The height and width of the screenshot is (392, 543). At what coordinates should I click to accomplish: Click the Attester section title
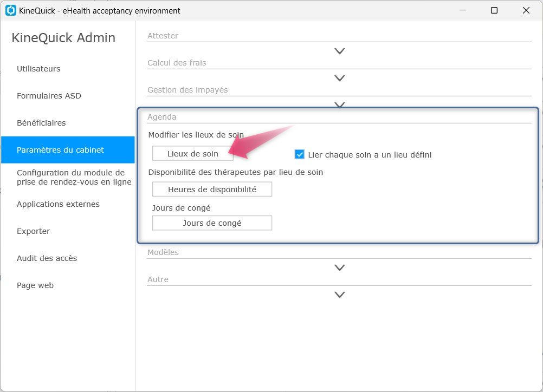click(163, 36)
